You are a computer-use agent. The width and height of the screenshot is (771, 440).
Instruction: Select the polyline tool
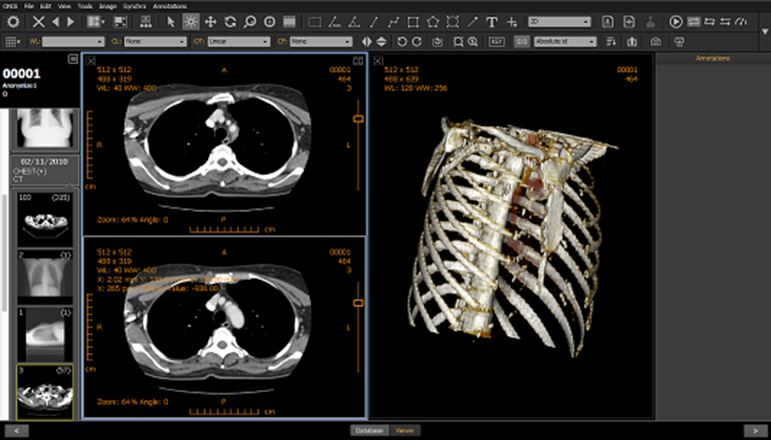[393, 22]
